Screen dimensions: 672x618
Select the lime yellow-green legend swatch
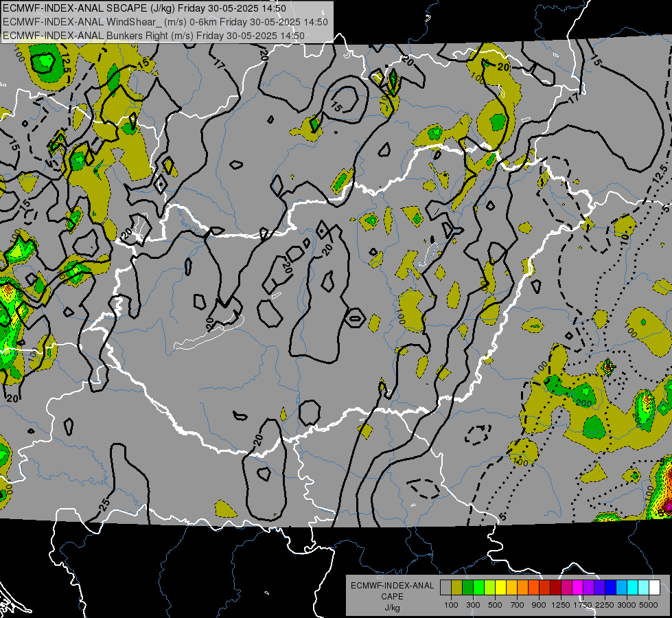(x=490, y=588)
